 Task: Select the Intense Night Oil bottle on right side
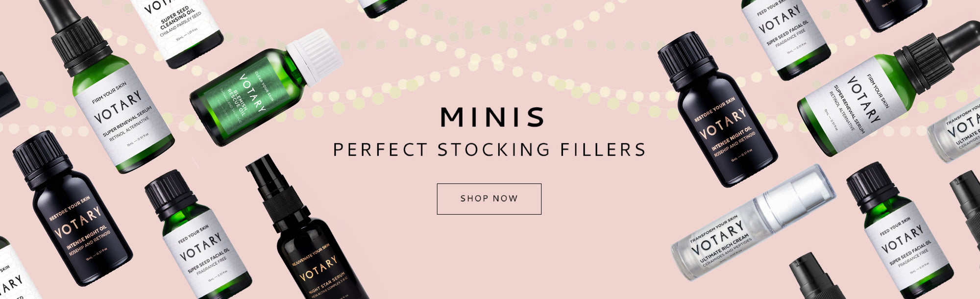point(717,109)
